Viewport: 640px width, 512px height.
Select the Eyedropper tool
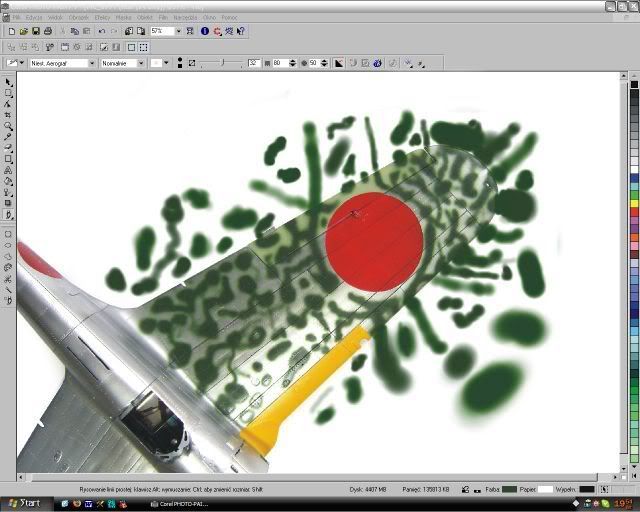9,137
